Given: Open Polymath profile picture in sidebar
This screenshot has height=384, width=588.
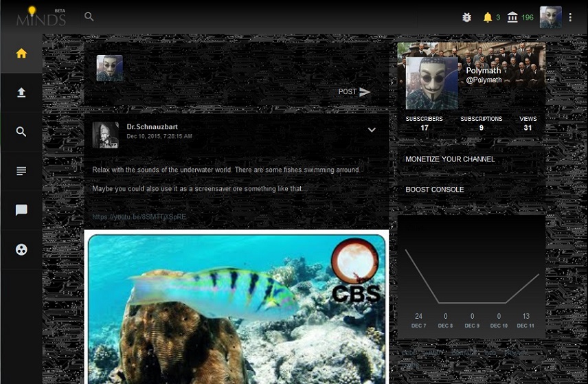Looking at the screenshot, I should (x=431, y=83).
